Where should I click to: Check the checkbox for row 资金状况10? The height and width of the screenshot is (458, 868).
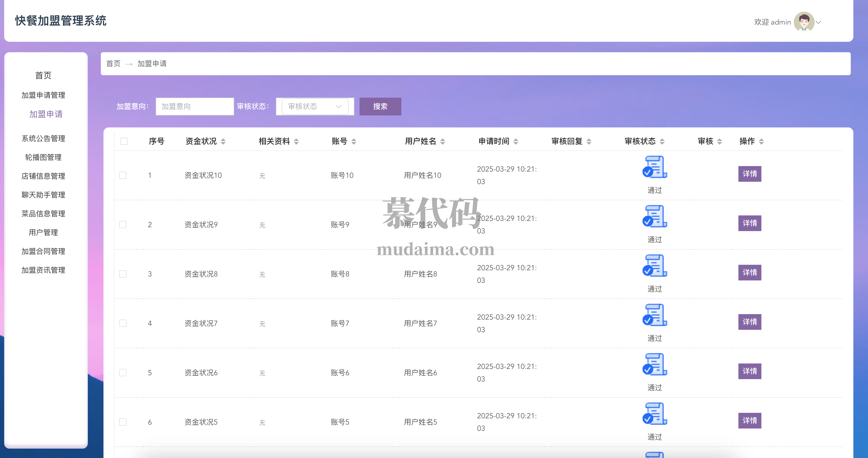click(123, 175)
